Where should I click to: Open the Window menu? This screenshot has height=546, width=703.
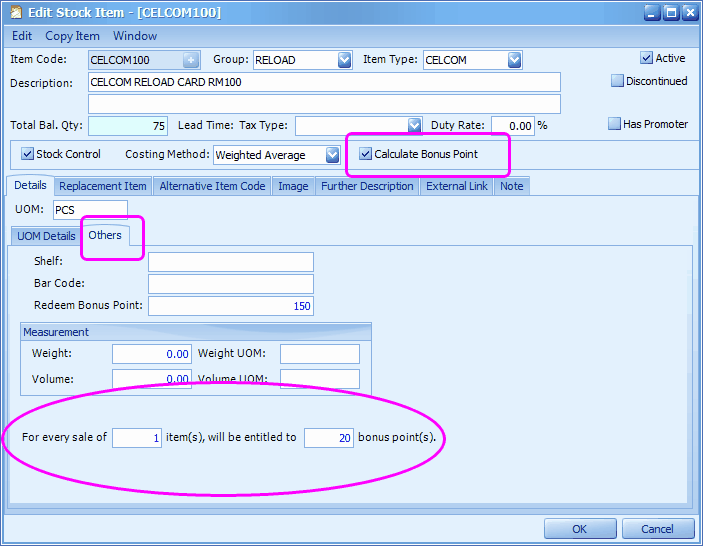[135, 36]
